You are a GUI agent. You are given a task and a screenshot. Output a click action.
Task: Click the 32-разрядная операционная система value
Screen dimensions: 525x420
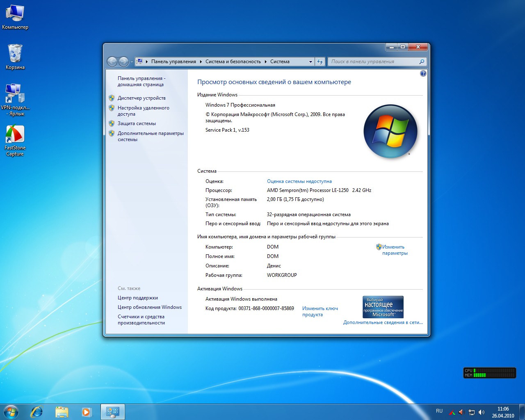pos(309,215)
